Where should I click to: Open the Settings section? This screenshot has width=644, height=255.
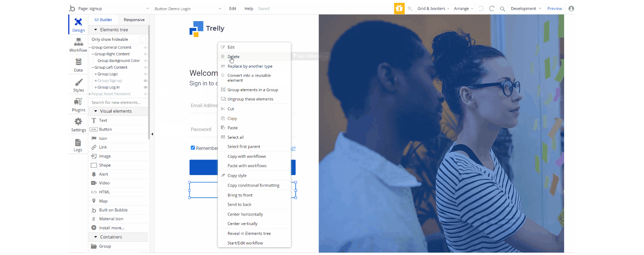78,125
